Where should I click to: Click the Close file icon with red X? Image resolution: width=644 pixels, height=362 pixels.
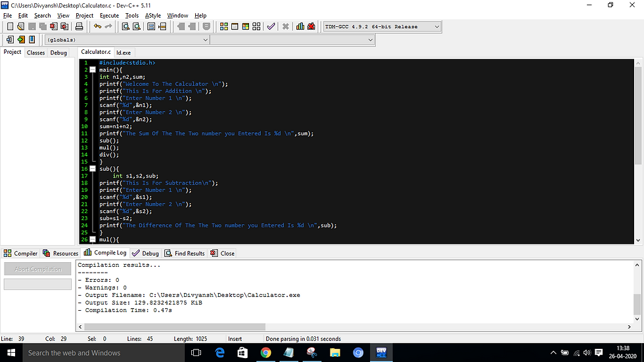(53, 26)
